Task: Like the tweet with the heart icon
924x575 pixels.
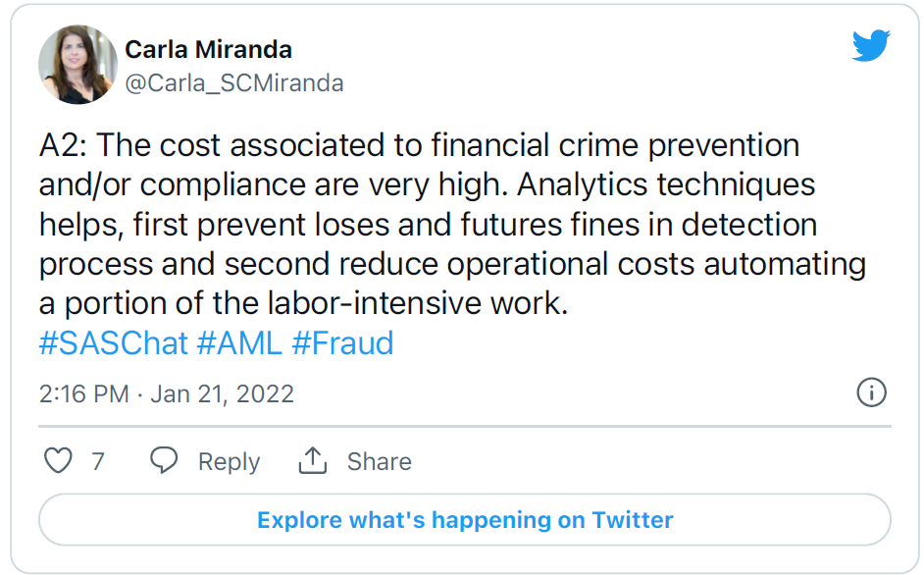Action: 59,460
